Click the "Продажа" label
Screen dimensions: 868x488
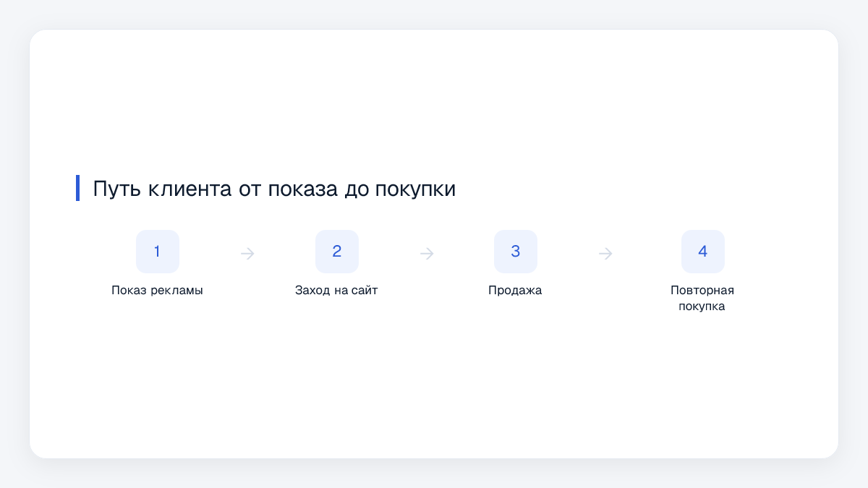515,291
